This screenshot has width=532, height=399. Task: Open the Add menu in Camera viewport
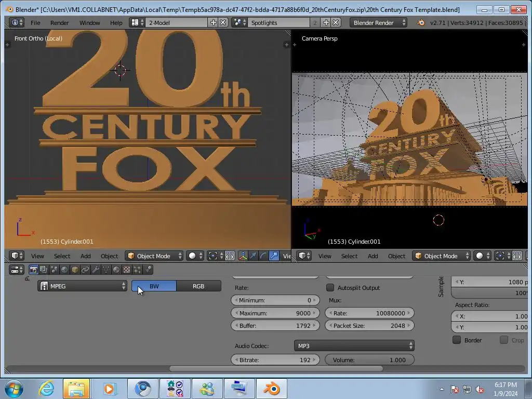(x=373, y=256)
